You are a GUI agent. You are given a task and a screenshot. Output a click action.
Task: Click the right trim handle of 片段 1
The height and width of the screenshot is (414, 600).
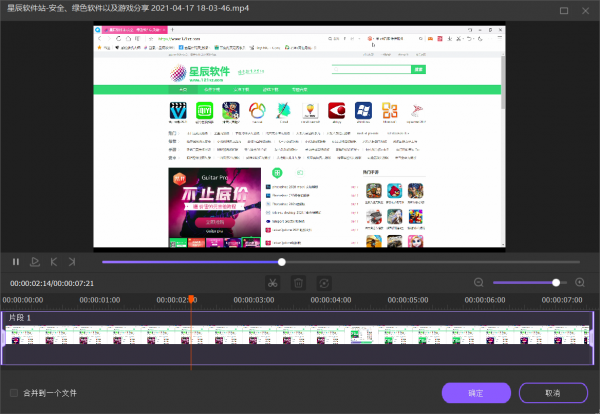[x=592, y=338]
